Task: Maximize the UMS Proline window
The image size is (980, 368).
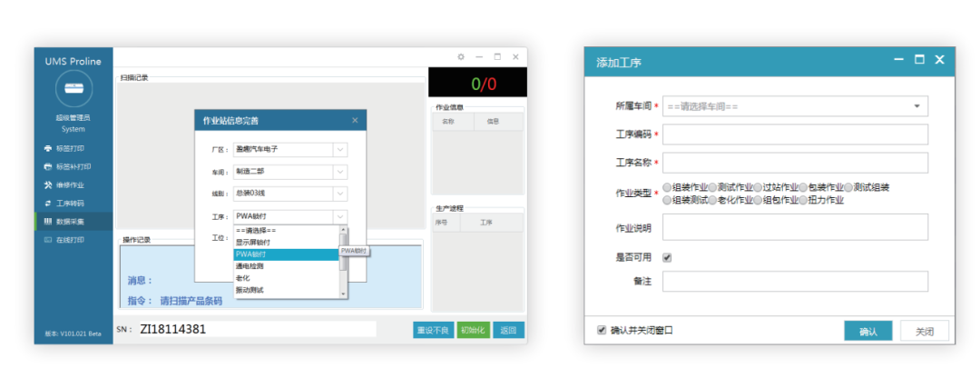Action: (x=497, y=56)
